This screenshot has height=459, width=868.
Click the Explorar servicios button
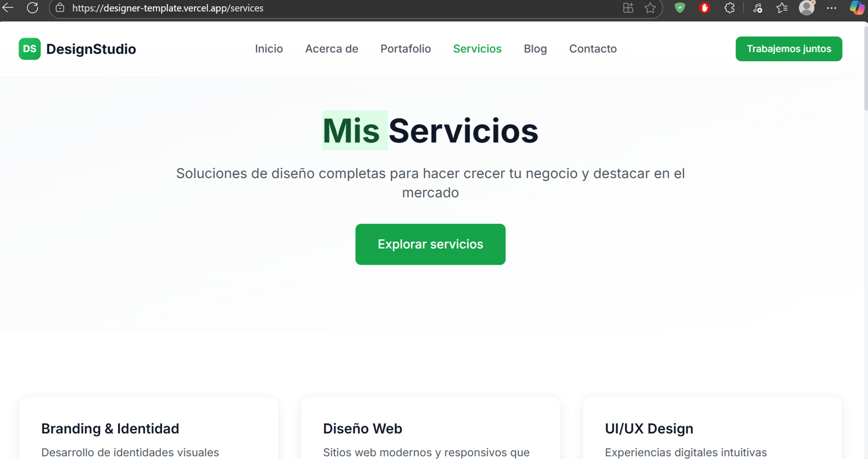point(431,245)
